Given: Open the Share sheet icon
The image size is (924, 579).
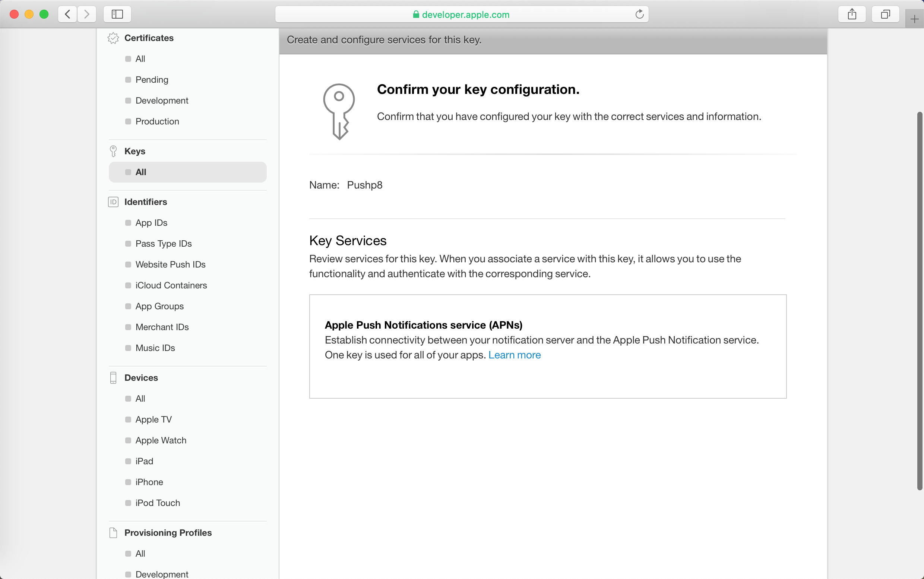Looking at the screenshot, I should [852, 14].
